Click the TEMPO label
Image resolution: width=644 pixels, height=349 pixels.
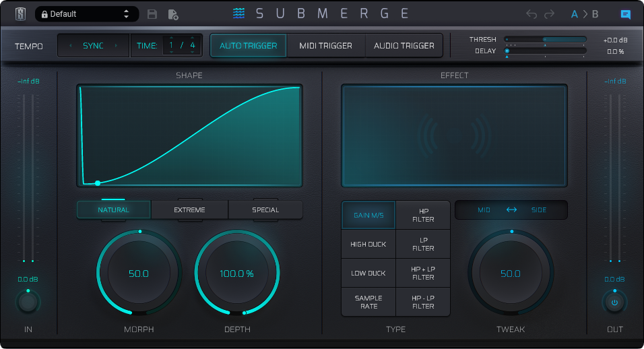[x=29, y=46]
